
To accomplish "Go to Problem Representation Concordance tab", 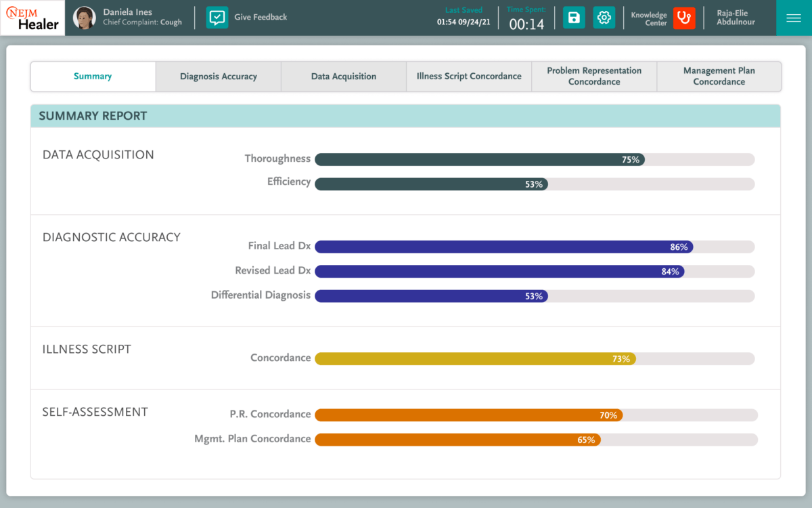I will pyautogui.click(x=594, y=77).
